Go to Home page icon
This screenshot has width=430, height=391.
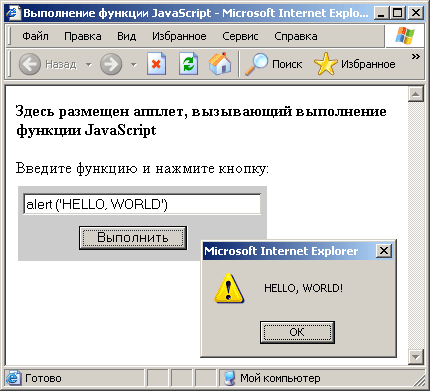[220, 63]
